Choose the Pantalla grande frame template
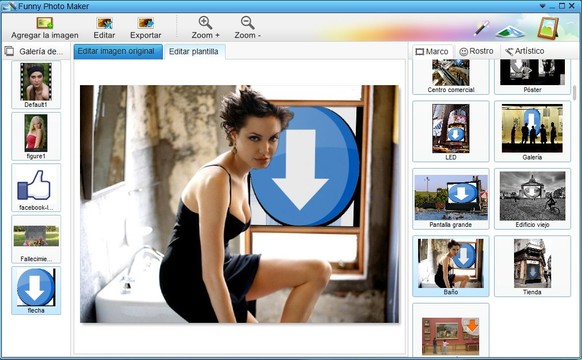Viewport: 582px width, 360px height. (x=451, y=199)
